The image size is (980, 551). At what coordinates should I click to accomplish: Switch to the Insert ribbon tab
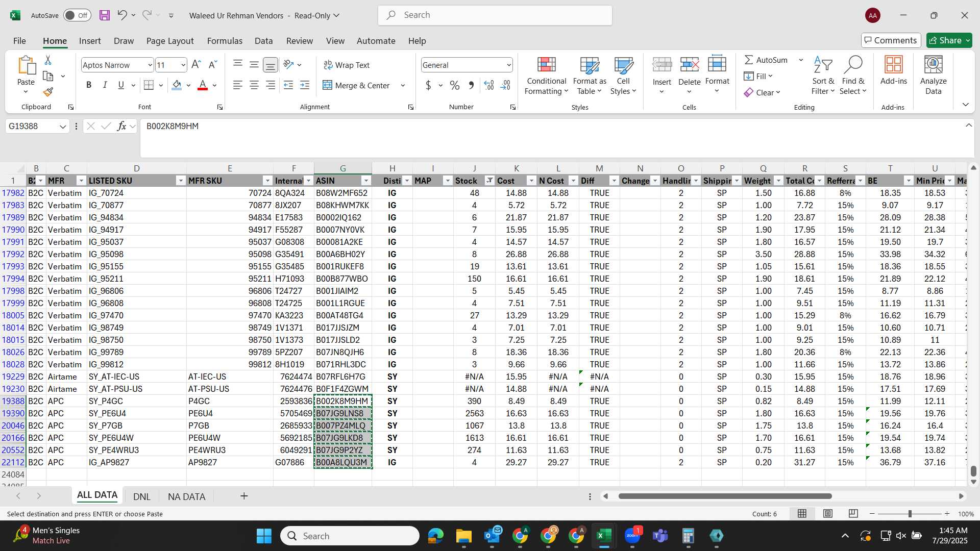(90, 41)
